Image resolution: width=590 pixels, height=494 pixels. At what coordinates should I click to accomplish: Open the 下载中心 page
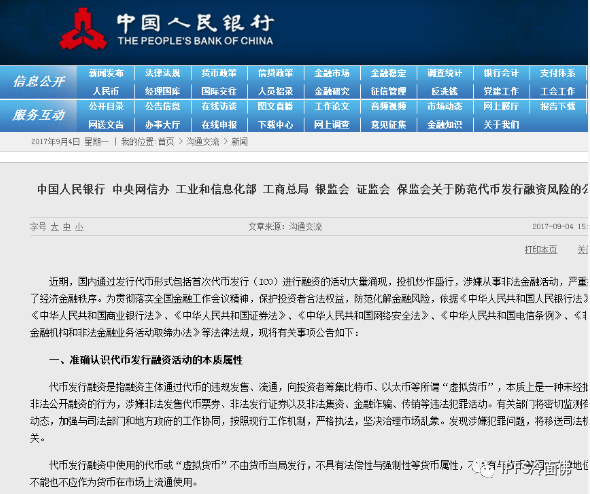pos(275,125)
